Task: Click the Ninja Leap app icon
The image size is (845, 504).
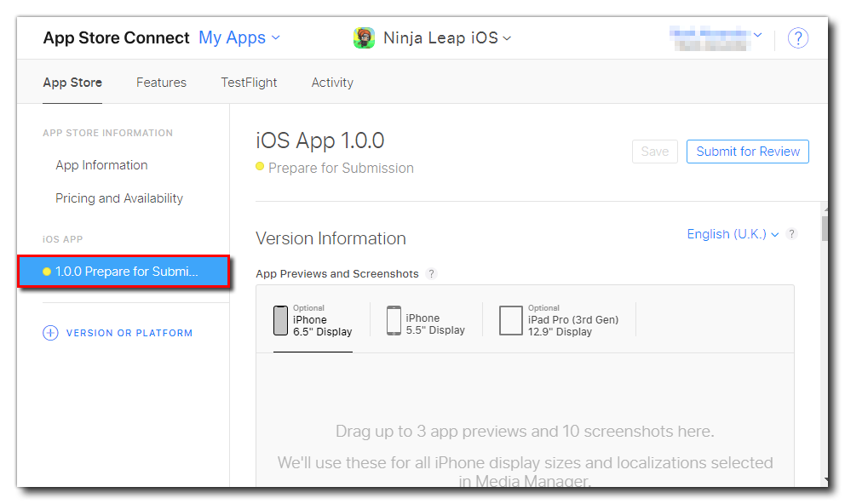Action: pyautogui.click(x=364, y=38)
